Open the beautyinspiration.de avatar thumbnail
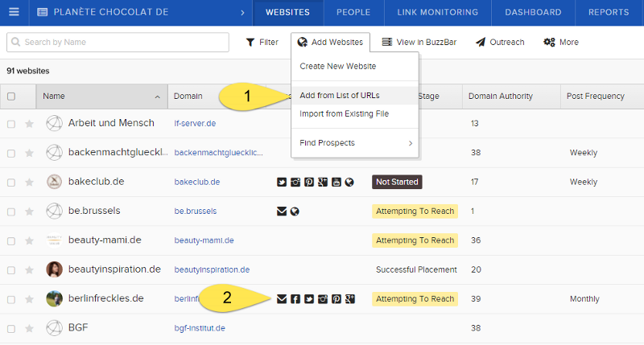 click(54, 269)
